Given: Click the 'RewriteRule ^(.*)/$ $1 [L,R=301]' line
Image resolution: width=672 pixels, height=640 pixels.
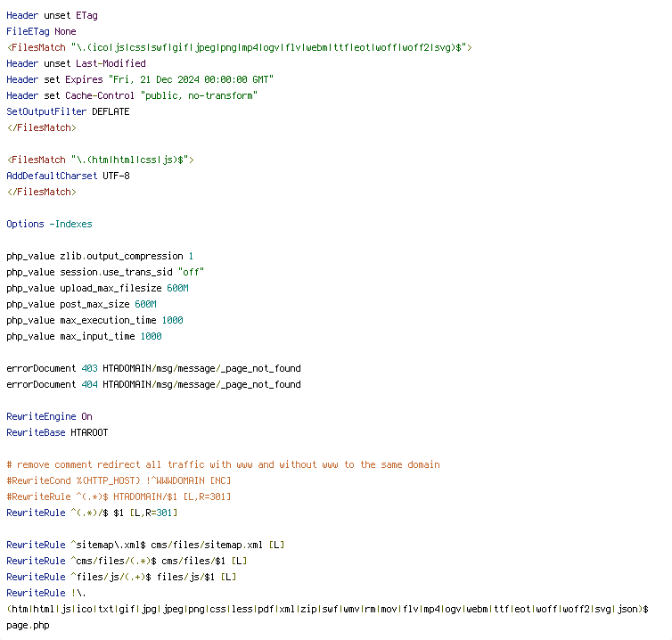Looking at the screenshot, I should pyautogui.click(x=92, y=513).
